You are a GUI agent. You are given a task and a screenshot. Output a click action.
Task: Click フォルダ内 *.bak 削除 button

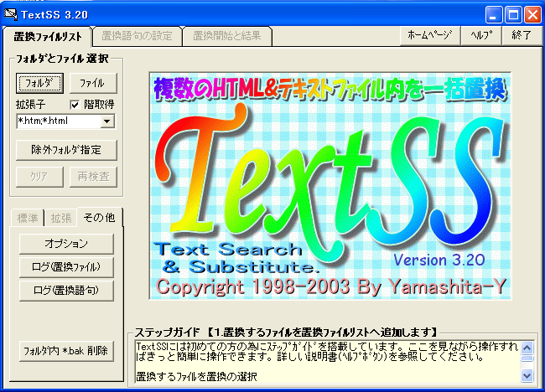[66, 352]
